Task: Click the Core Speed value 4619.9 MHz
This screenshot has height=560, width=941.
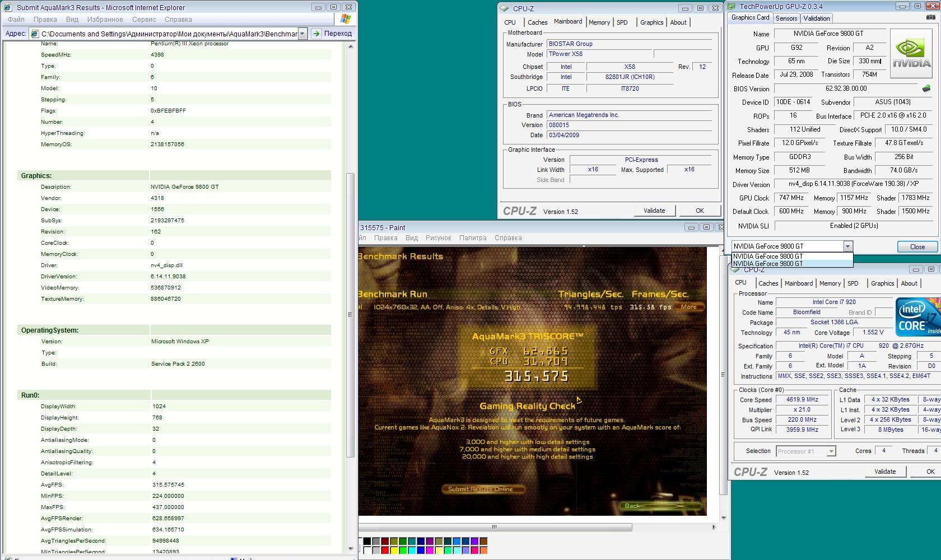Action: (x=802, y=400)
